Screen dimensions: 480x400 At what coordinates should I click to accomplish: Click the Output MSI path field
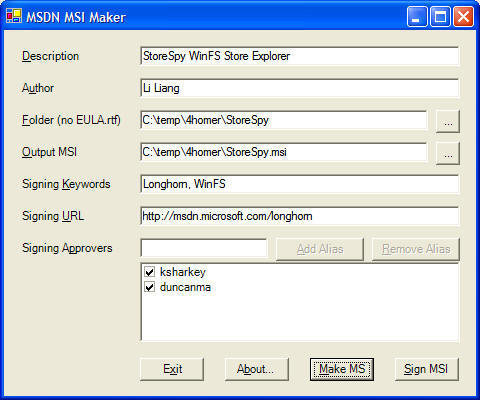(284, 152)
